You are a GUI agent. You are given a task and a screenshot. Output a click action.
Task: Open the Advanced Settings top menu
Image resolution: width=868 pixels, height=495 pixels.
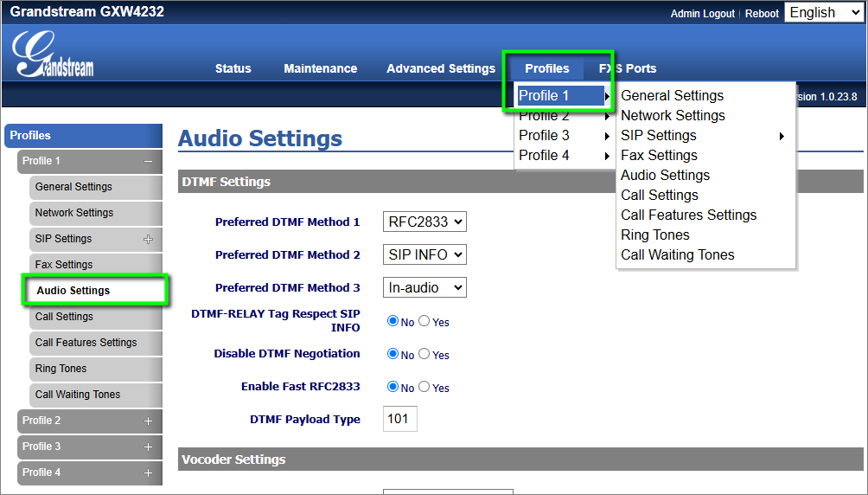pyautogui.click(x=441, y=68)
